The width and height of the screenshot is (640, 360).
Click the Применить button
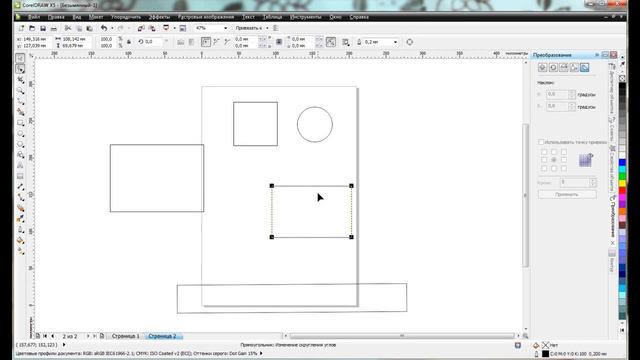(x=567, y=195)
